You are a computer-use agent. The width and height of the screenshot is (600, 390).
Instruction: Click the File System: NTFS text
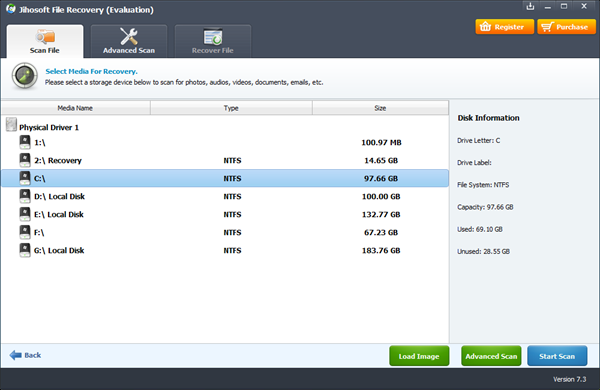pos(483,185)
